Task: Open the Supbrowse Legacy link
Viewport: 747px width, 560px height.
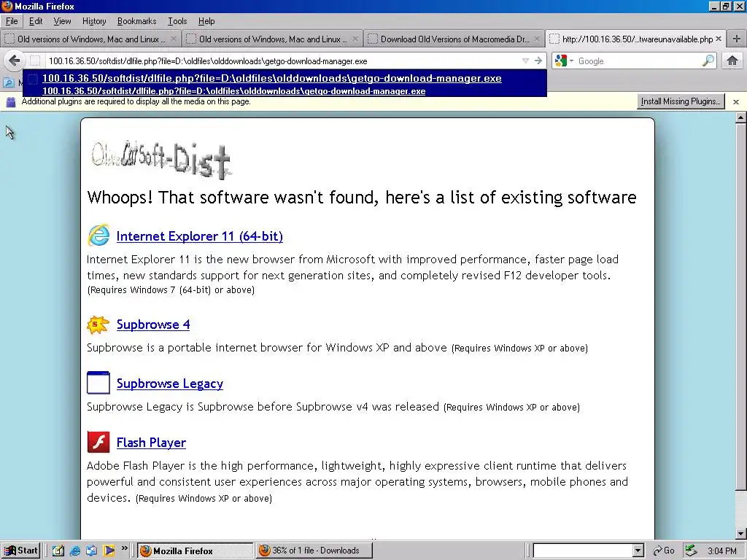Action: point(169,384)
